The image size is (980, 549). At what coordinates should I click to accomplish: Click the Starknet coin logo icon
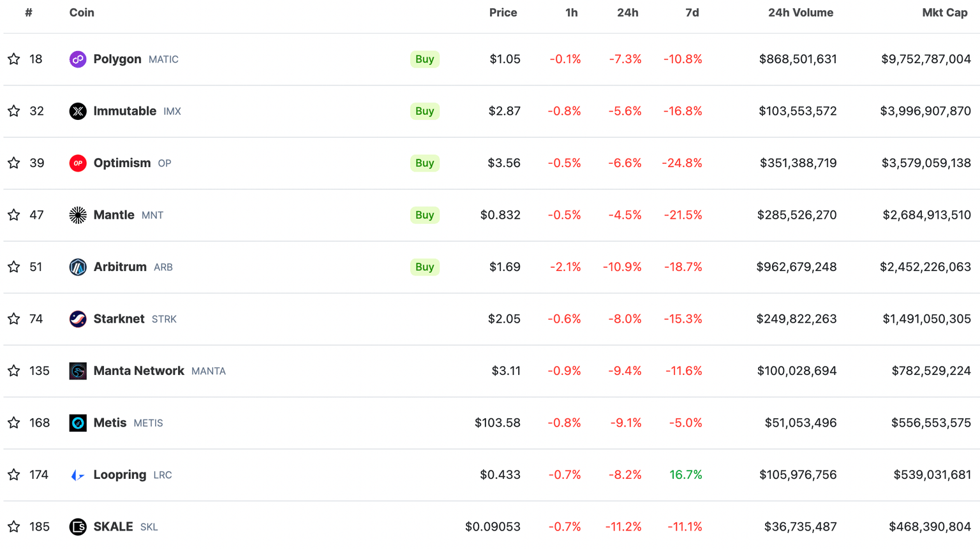[x=78, y=319]
